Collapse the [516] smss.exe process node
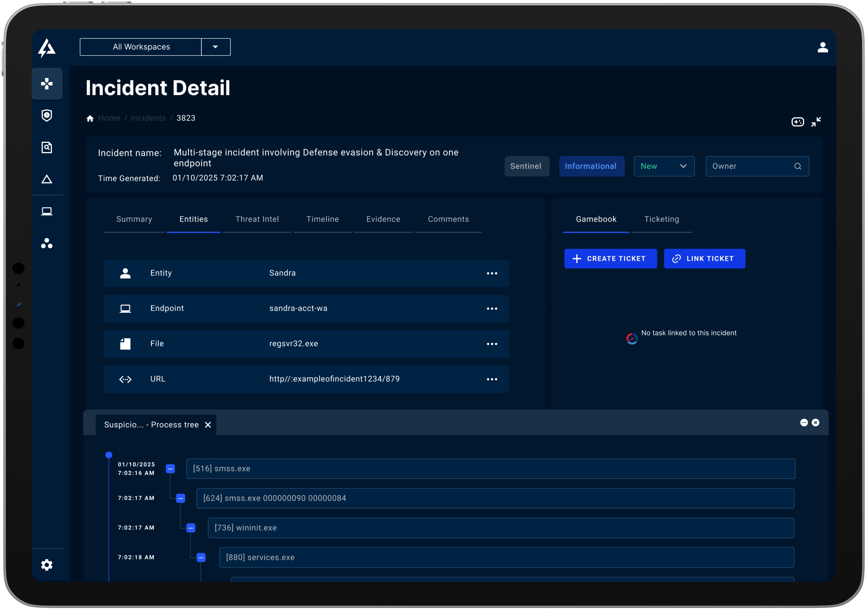Viewport: 868px width, 611px height. click(170, 469)
